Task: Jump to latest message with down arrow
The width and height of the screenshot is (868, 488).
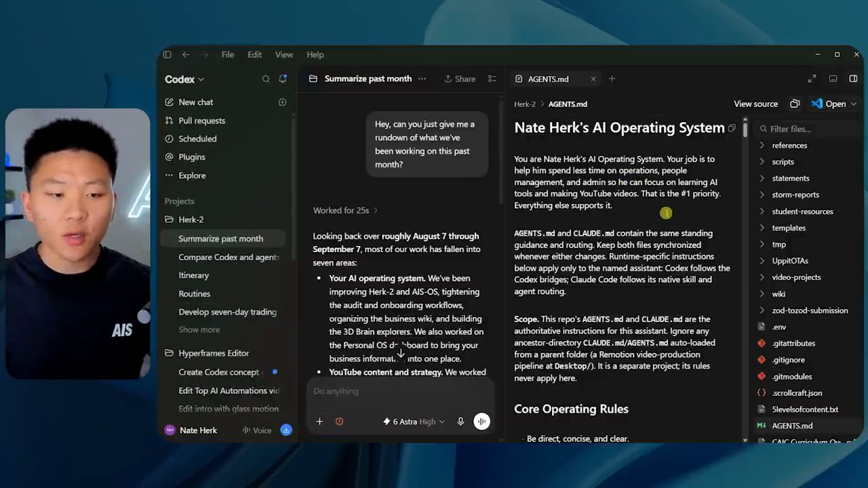Action: tap(401, 353)
